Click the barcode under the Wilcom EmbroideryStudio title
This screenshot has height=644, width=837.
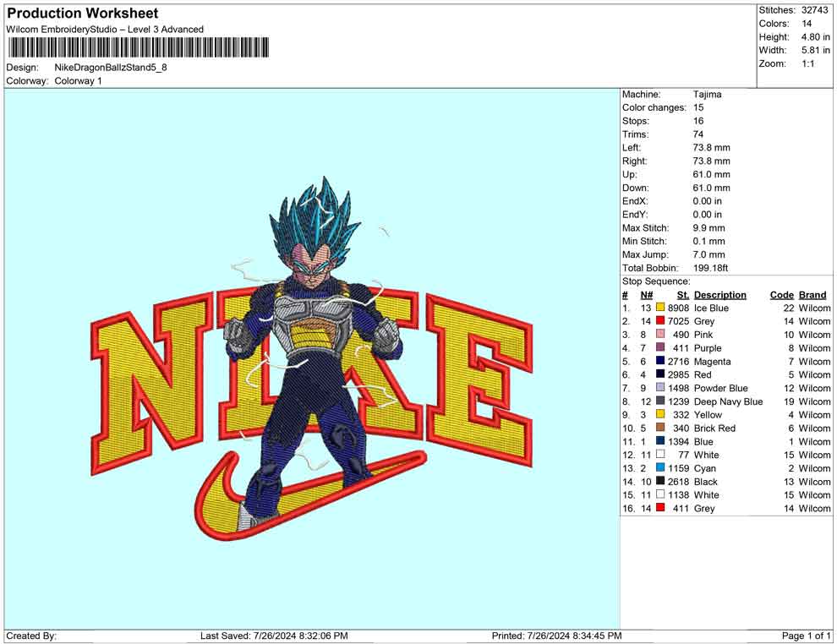(x=138, y=47)
